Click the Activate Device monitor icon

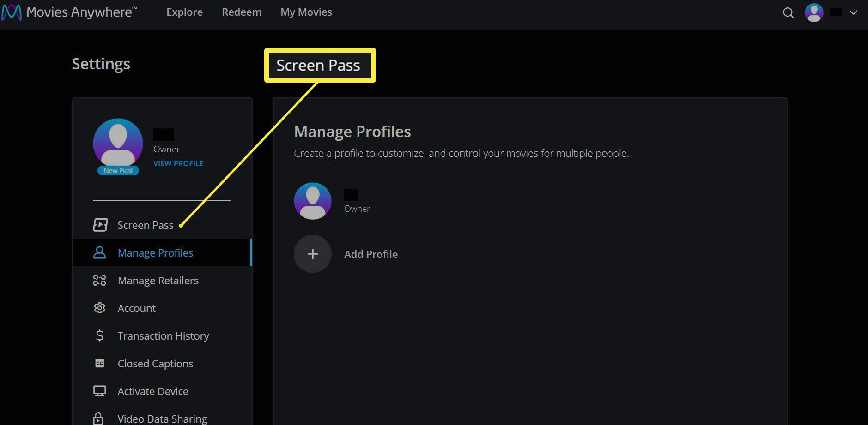[99, 391]
